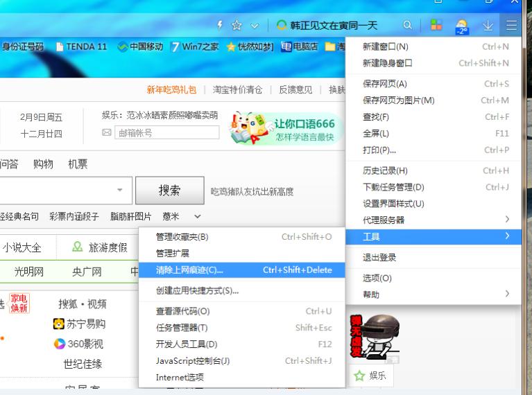The image size is (532, 395).
Task: Open the 光明网 link
Action: point(29,272)
